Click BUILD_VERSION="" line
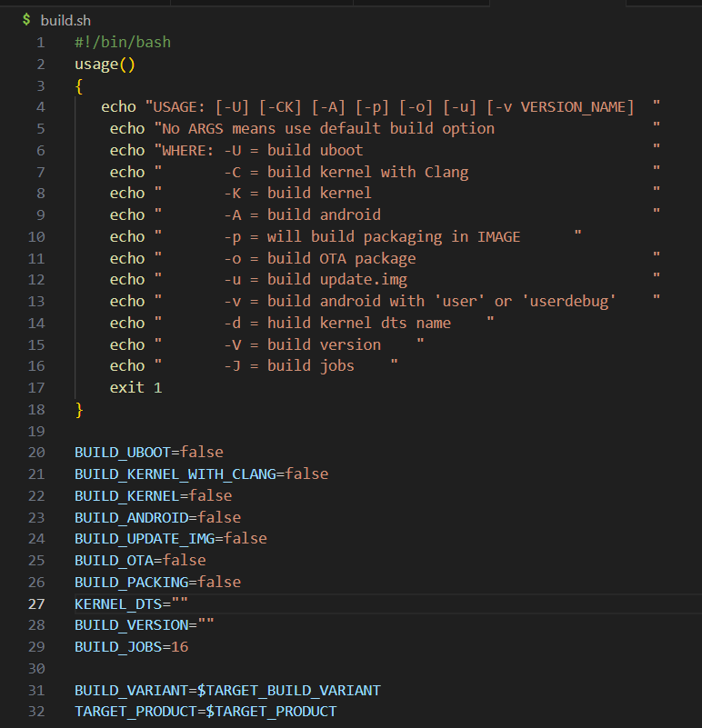This screenshot has width=702, height=728. [x=145, y=625]
